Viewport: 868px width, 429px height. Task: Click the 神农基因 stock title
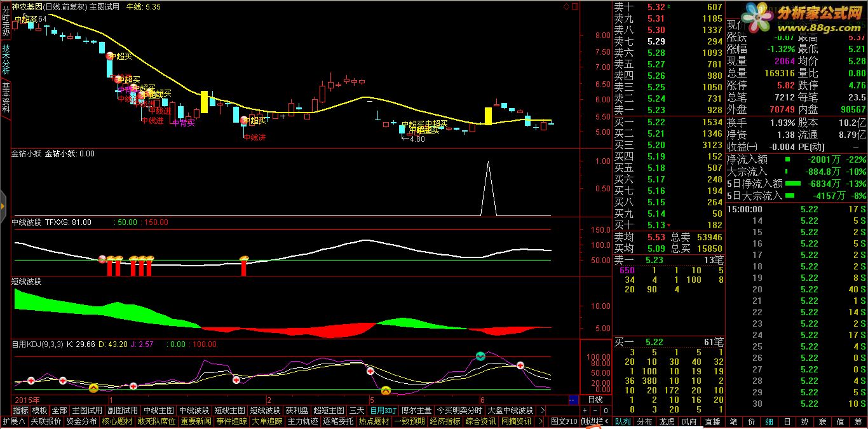29,6
